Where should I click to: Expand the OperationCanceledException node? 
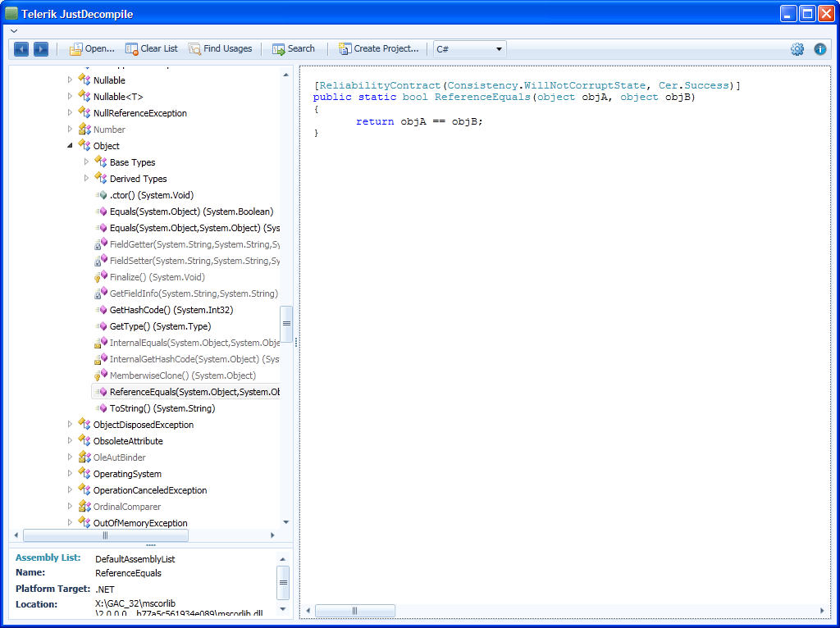(x=70, y=490)
